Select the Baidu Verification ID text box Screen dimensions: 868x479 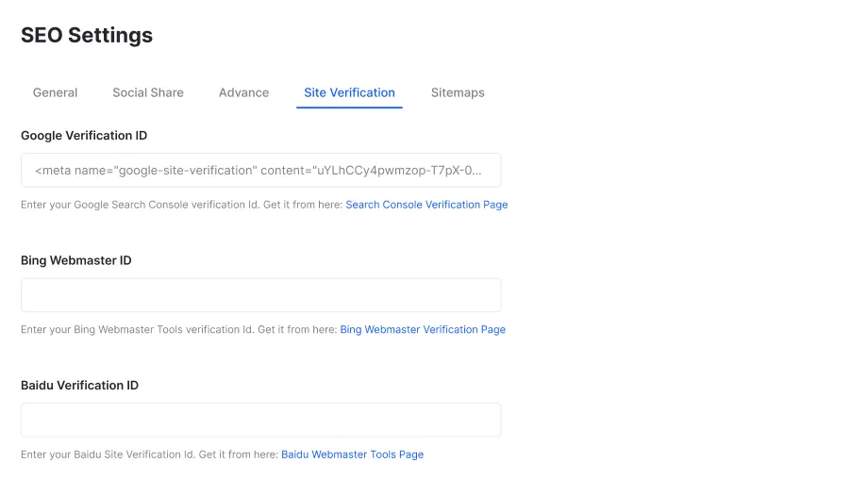(261, 420)
